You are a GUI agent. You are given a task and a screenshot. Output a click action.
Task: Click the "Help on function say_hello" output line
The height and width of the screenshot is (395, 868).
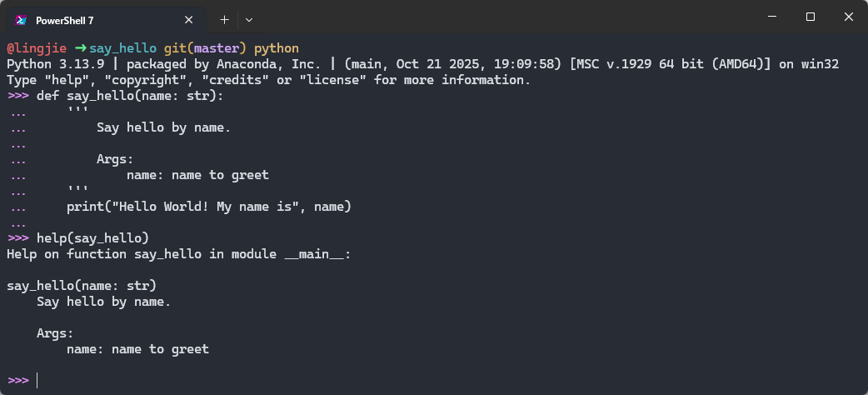pyautogui.click(x=179, y=254)
